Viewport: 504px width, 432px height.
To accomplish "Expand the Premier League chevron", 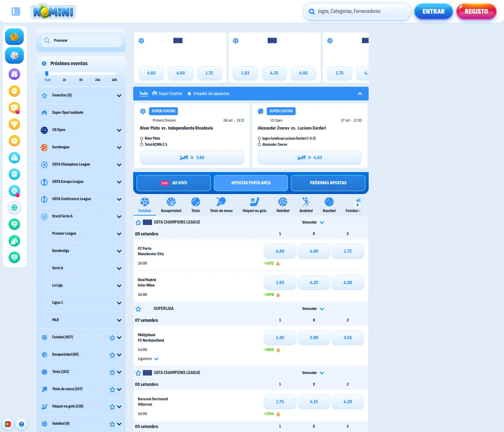I will pyautogui.click(x=119, y=234).
